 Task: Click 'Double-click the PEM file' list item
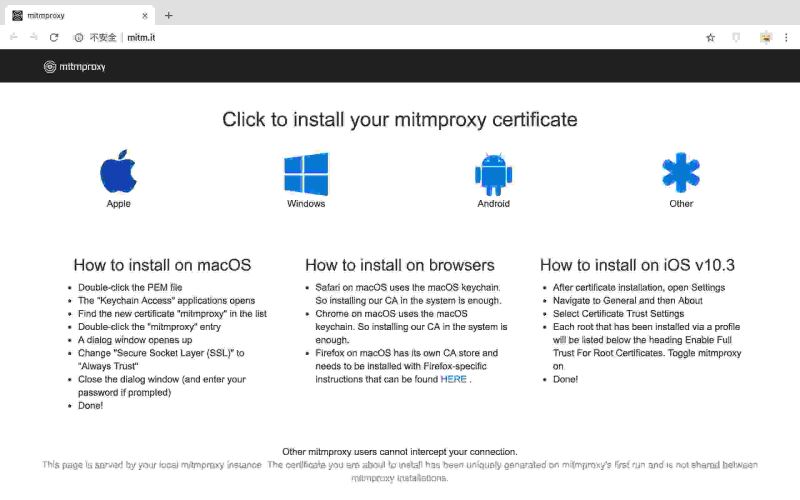pos(130,287)
